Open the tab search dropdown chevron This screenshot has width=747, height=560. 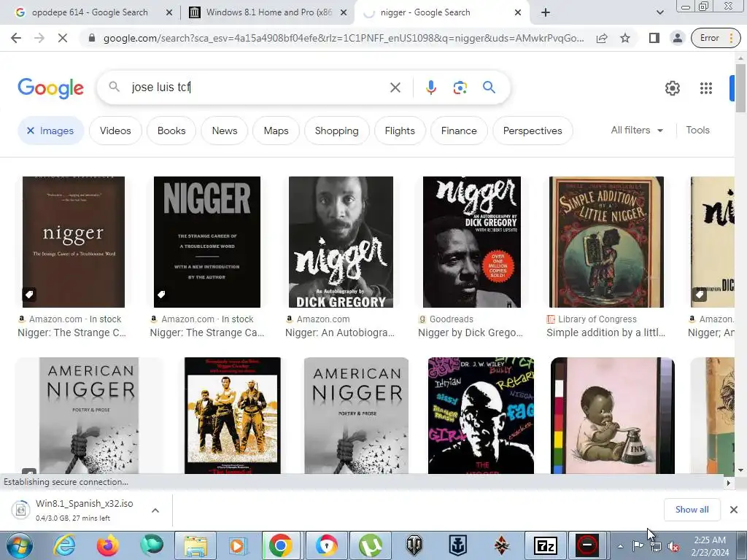pyautogui.click(x=659, y=12)
